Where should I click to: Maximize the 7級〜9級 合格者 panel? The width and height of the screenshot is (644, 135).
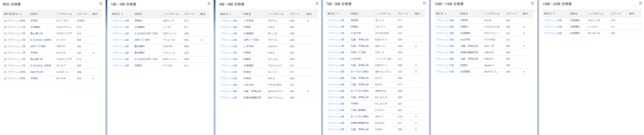tap(424, 3)
